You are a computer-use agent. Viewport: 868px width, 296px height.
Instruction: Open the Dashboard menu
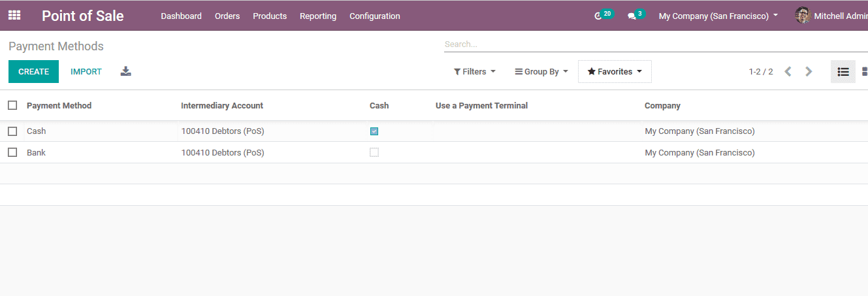(181, 16)
